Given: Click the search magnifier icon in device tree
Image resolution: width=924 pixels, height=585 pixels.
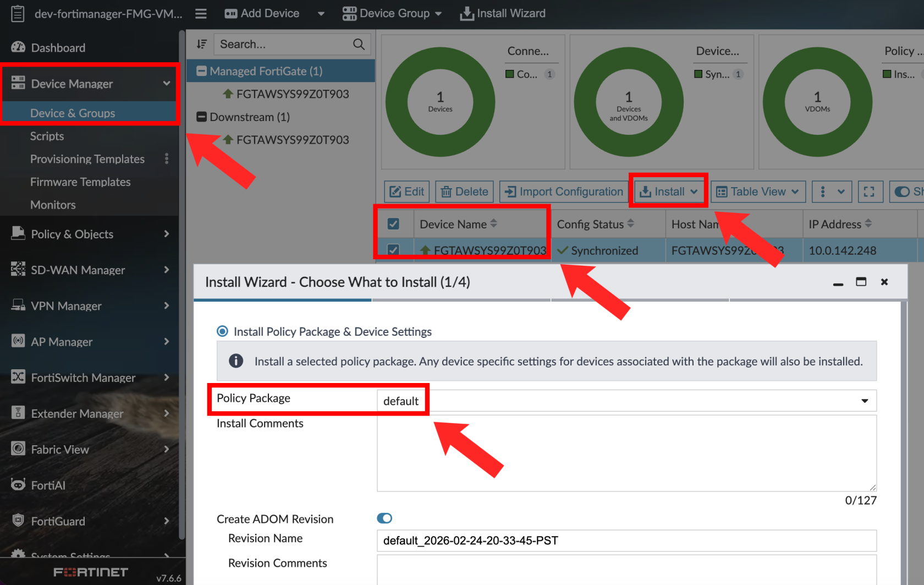Looking at the screenshot, I should pyautogui.click(x=359, y=44).
